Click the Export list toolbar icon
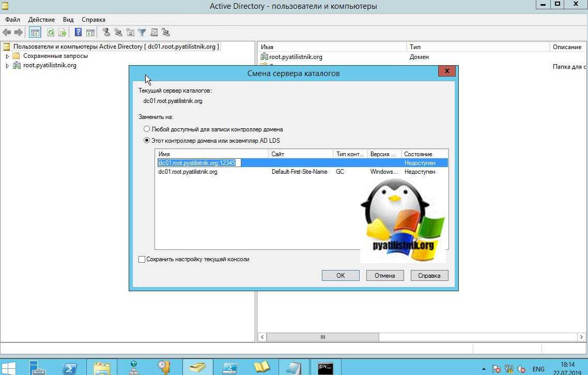 [63, 33]
